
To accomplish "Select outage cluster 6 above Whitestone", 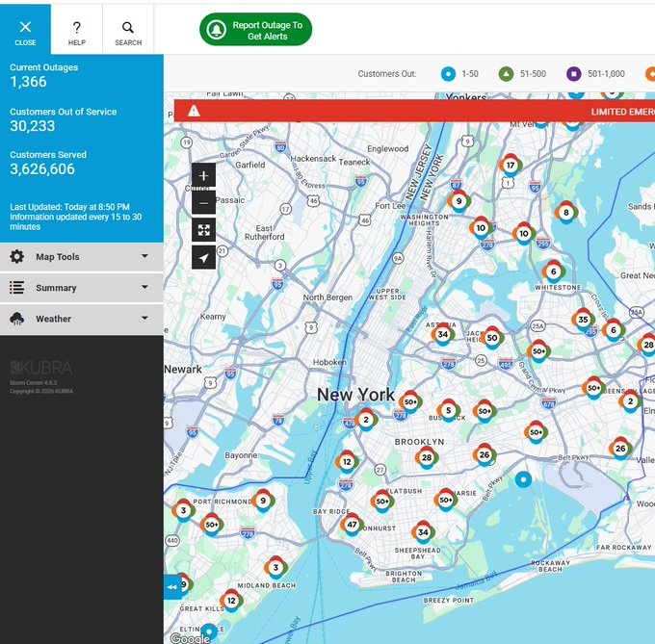I will click(554, 271).
